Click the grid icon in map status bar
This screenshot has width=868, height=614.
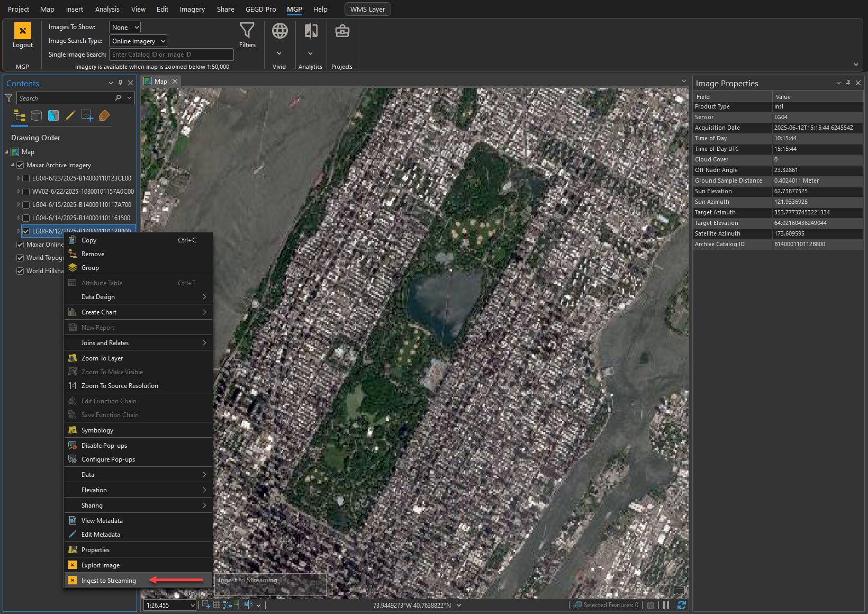[x=216, y=604]
